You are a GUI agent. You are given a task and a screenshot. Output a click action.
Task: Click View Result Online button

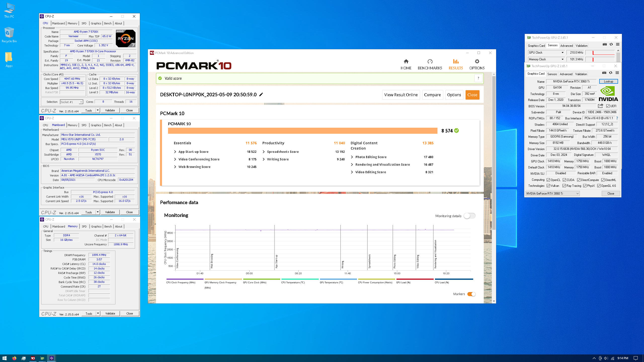click(401, 95)
